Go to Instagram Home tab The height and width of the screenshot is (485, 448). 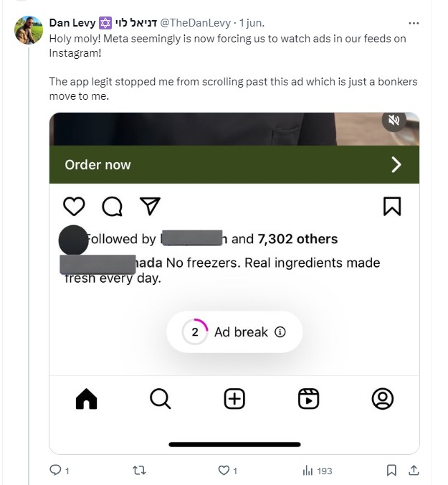point(87,399)
